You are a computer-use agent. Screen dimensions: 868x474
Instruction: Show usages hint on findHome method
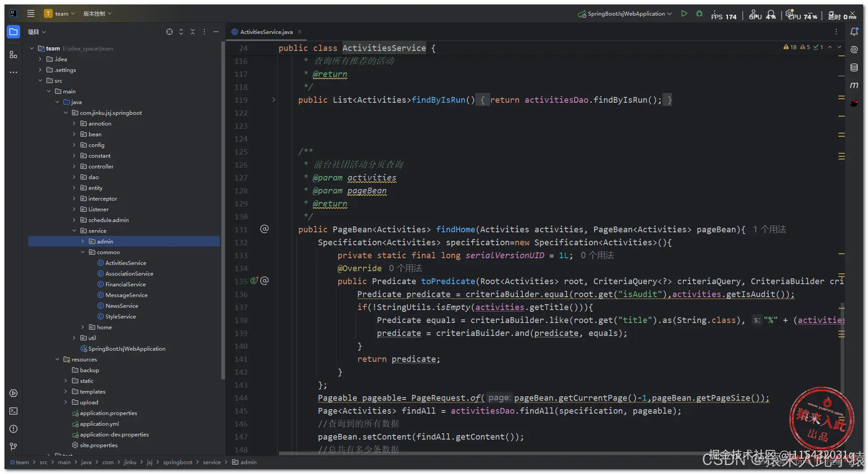click(x=770, y=229)
